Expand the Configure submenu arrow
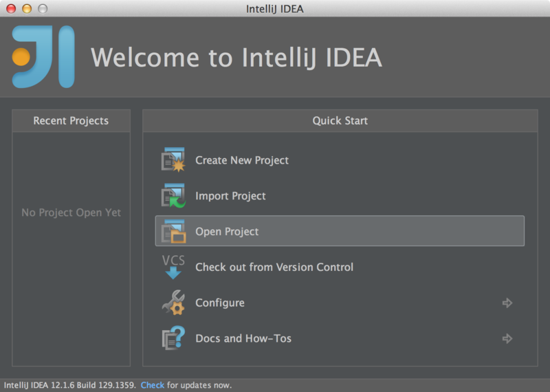Viewport: 550px width, 392px height. click(x=507, y=303)
